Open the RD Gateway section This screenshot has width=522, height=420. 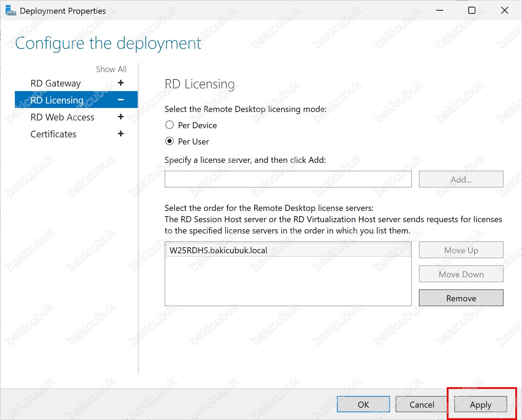point(55,83)
